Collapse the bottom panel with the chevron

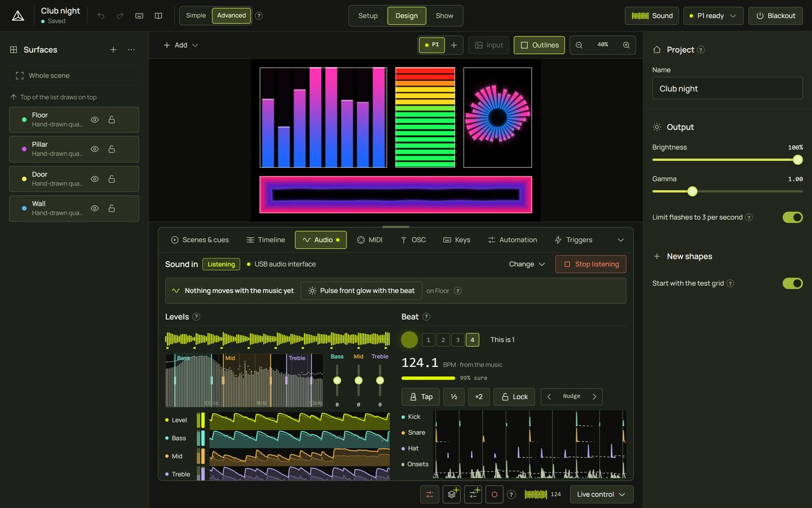point(621,240)
